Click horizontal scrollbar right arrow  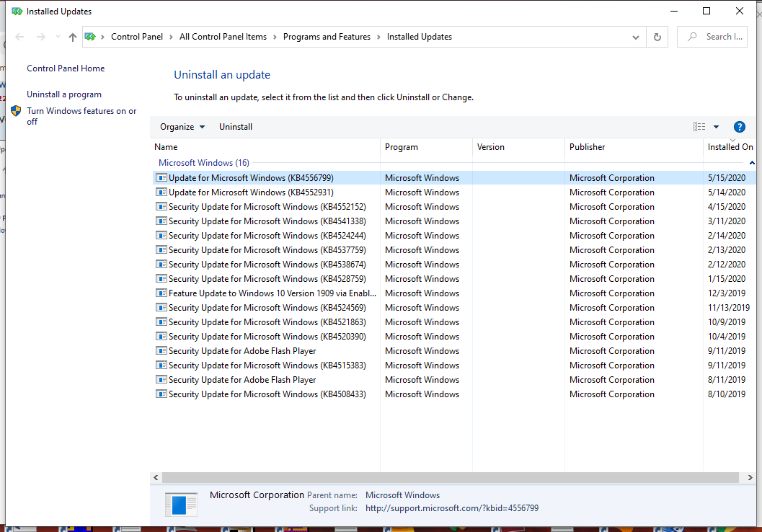coord(750,478)
